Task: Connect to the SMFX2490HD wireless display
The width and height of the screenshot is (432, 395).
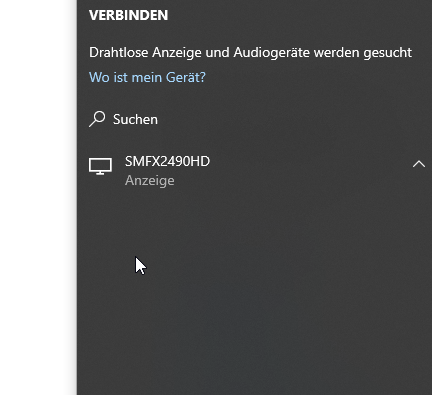Action: point(254,170)
